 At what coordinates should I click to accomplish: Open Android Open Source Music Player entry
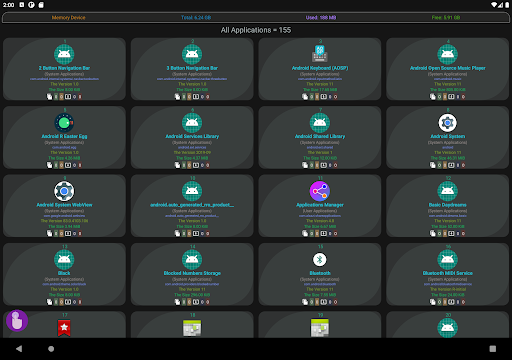pos(447,69)
